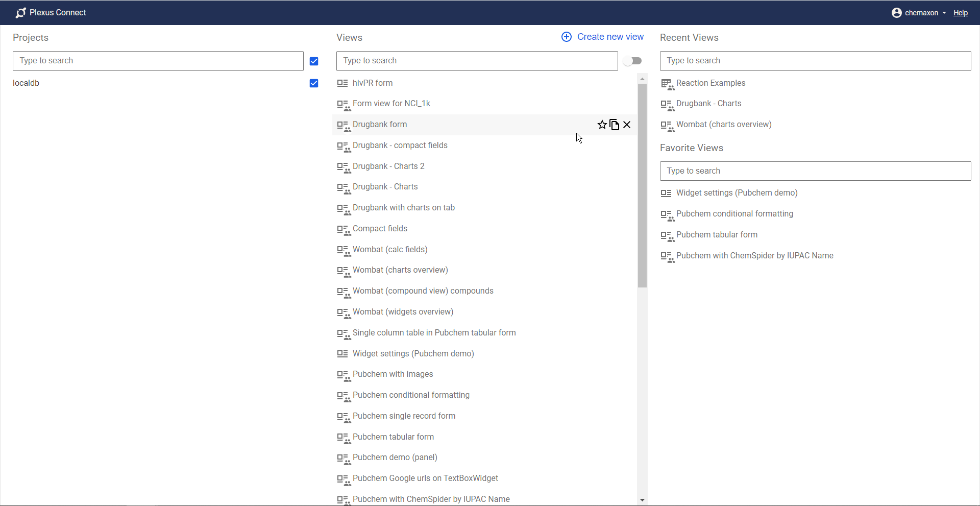Star the Drugbank form view as favorite

(x=602, y=125)
